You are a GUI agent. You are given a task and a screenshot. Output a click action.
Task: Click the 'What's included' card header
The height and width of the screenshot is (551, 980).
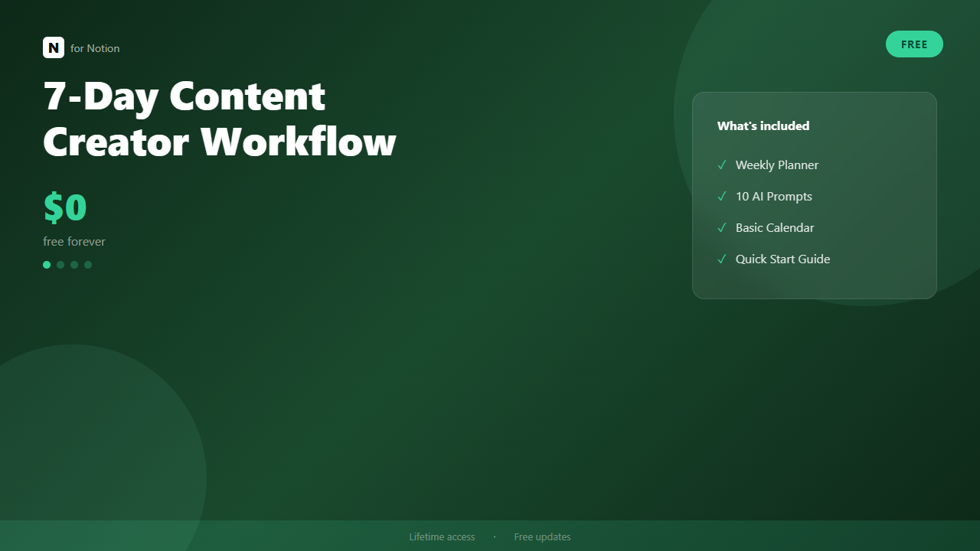(763, 126)
